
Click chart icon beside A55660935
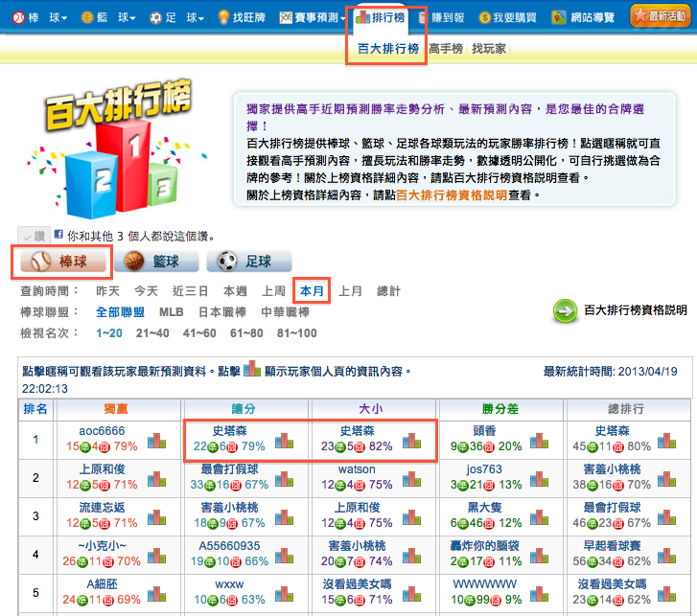(x=284, y=555)
